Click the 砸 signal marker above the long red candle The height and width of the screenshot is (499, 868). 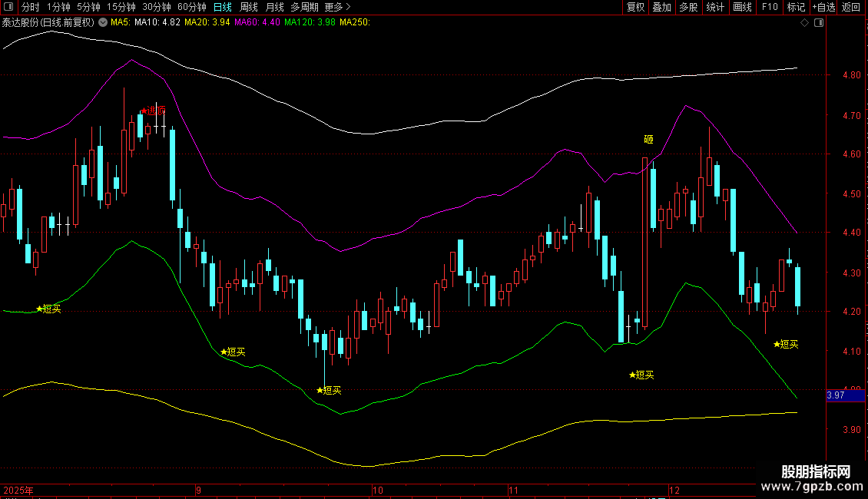(x=649, y=140)
